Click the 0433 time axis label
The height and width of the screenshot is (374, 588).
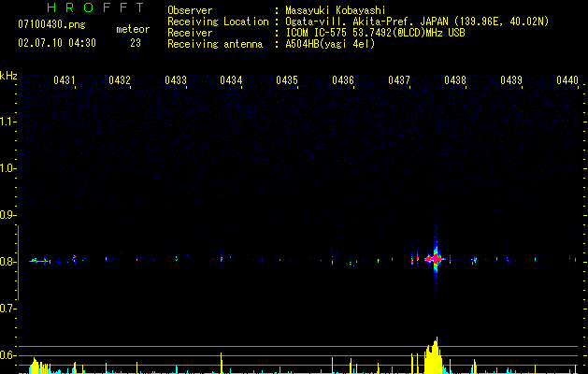tap(176, 80)
